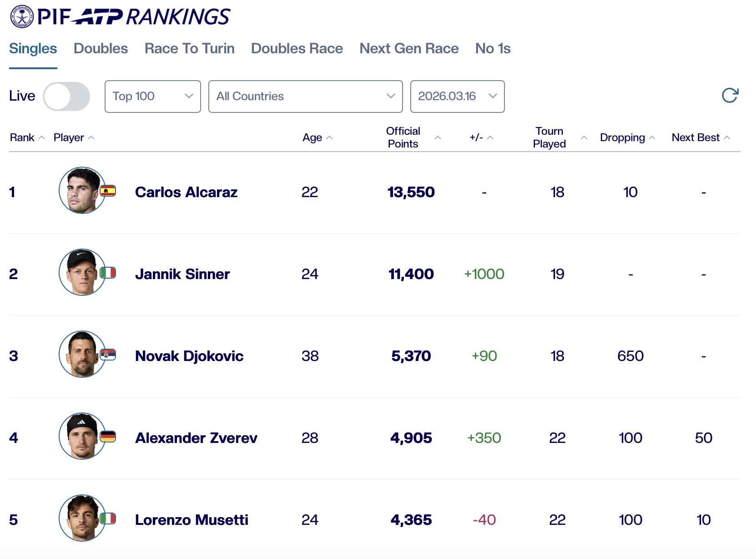Sort by Next Best arrow
Screen dimensions: 756x559
[x=727, y=138]
